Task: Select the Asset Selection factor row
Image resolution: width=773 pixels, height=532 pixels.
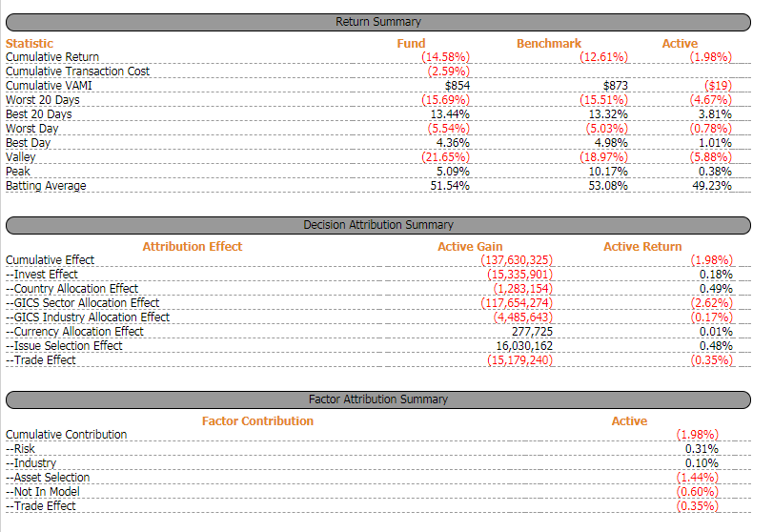Action: point(48,478)
